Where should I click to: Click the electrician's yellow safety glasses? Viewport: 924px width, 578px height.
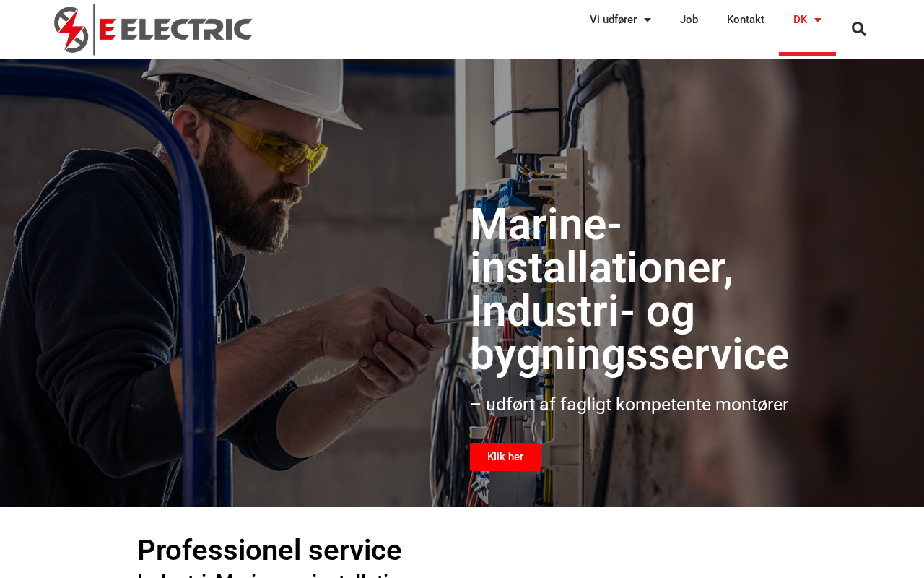coord(263,141)
